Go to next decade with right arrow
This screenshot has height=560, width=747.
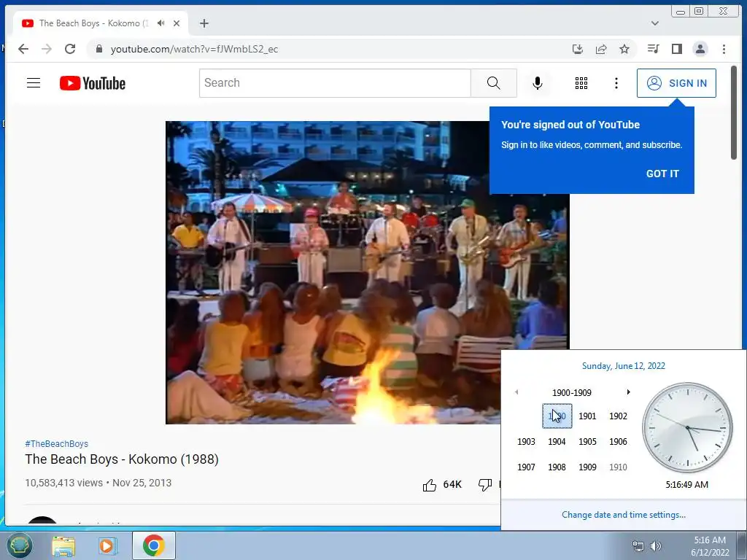click(x=628, y=392)
